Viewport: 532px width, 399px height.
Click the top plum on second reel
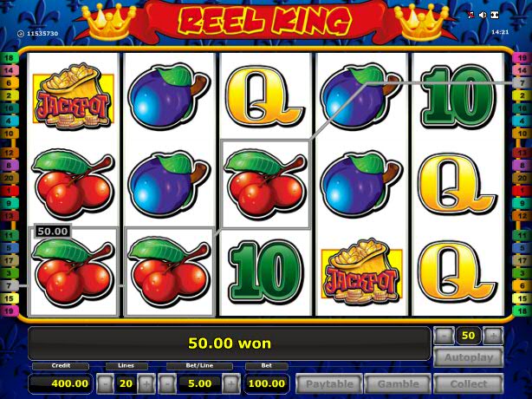(x=169, y=97)
